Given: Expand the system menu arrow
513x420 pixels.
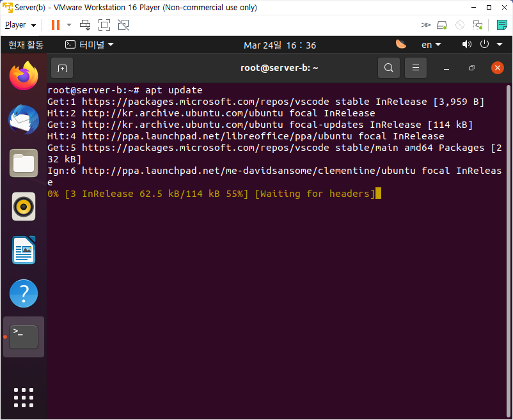Looking at the screenshot, I should click(x=500, y=45).
